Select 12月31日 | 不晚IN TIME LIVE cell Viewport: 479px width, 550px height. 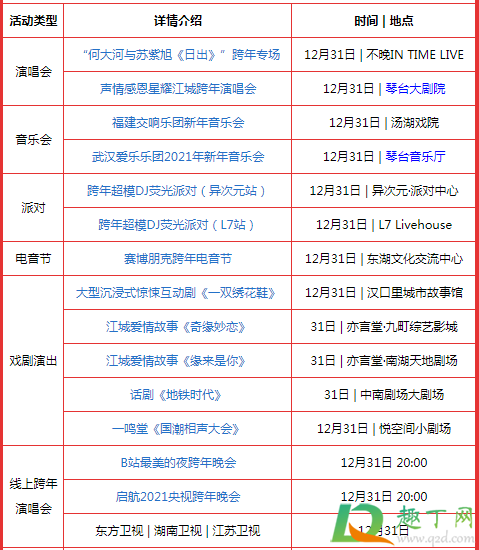pyautogui.click(x=383, y=55)
